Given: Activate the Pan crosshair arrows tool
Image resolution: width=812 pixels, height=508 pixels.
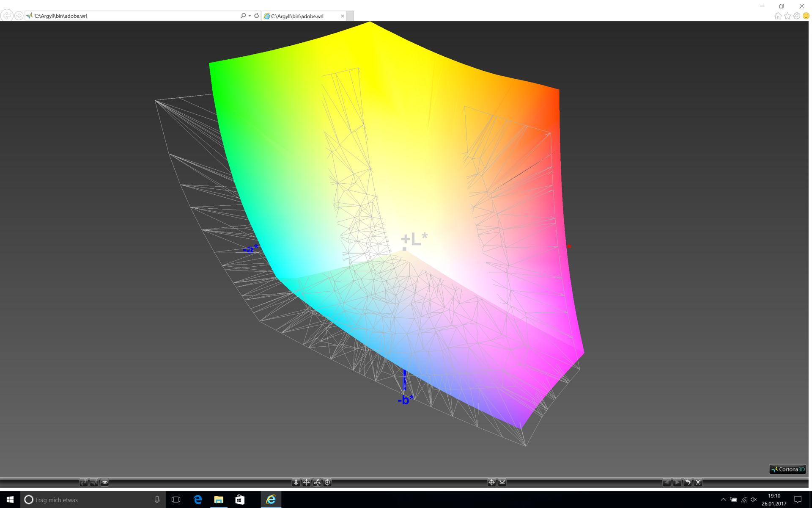Looking at the screenshot, I should (x=307, y=482).
